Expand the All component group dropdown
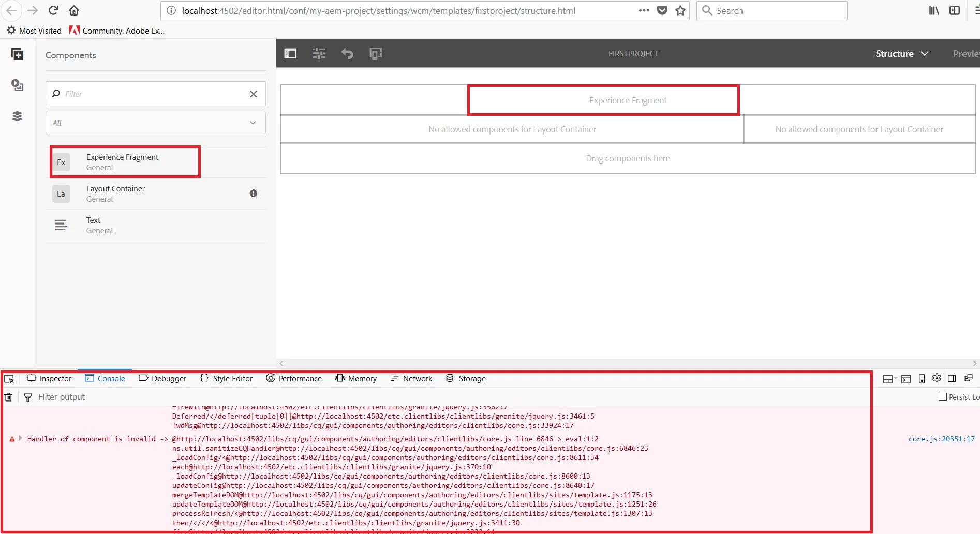 click(x=156, y=123)
